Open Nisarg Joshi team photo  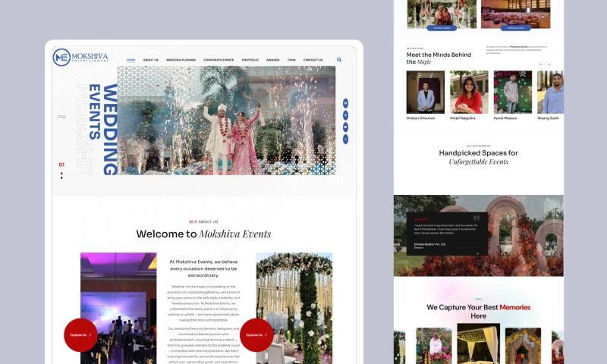pyautogui.click(x=551, y=92)
